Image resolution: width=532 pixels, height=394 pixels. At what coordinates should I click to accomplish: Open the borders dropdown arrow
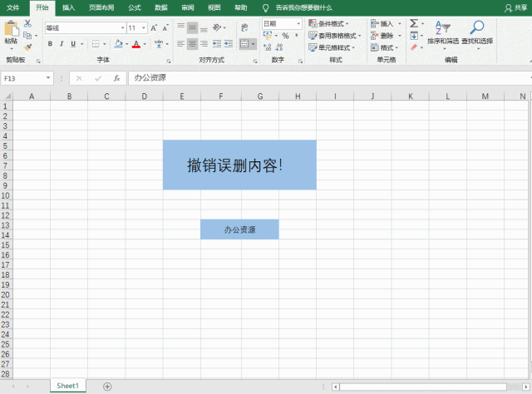(104, 44)
